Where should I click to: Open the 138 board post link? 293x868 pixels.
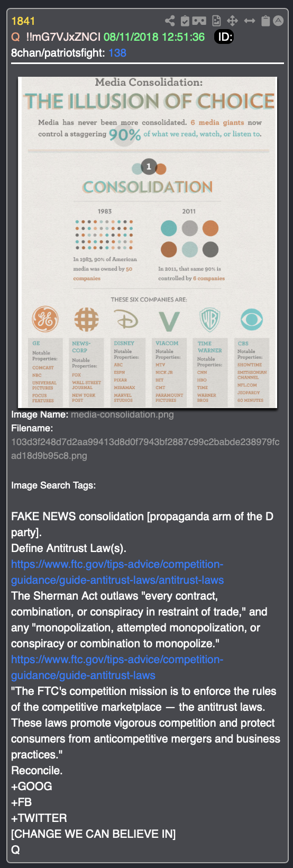pos(117,53)
